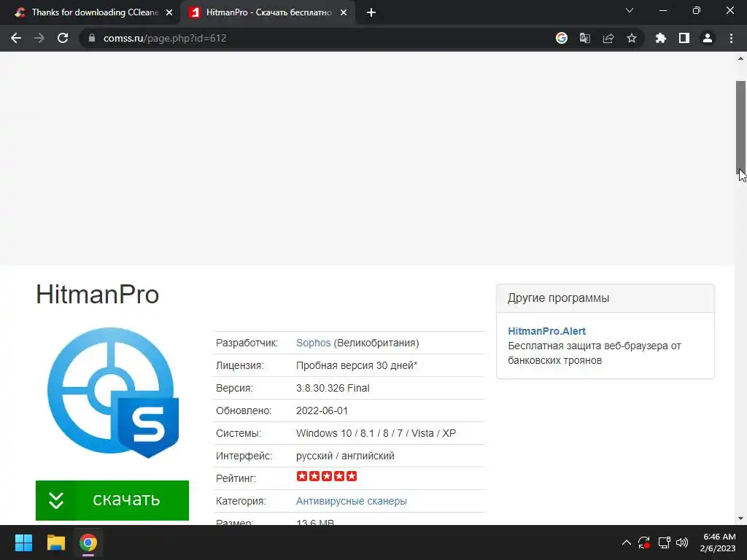Show hidden system tray icons
Screen dimensions: 747x560
coord(627,542)
